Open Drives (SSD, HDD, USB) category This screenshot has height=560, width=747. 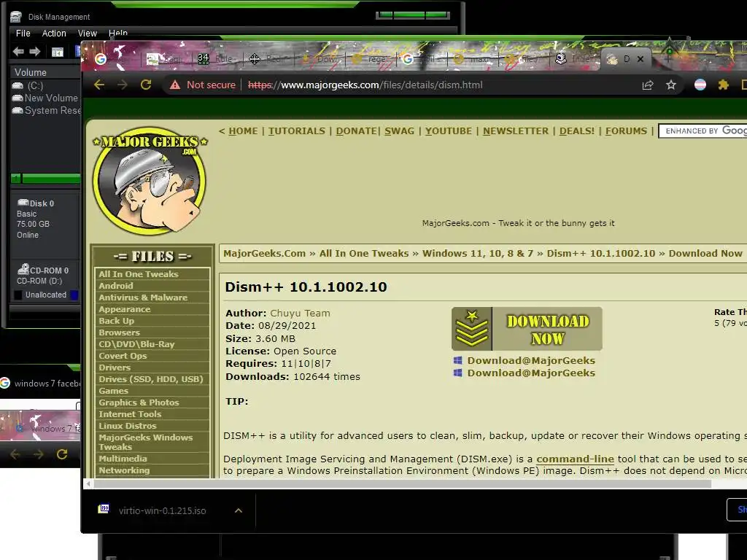pyautogui.click(x=151, y=379)
